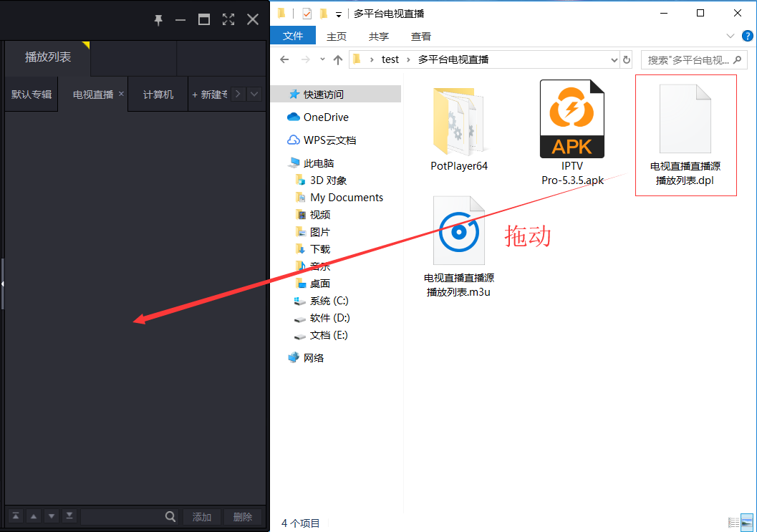Pin PotPlayer window to stay on top
The height and width of the screenshot is (532, 757).
pos(158,19)
